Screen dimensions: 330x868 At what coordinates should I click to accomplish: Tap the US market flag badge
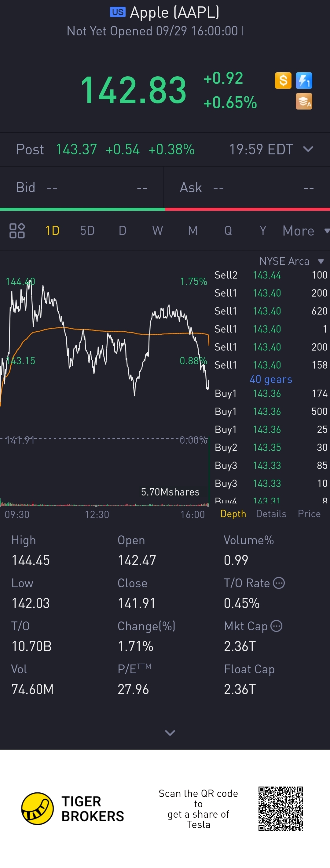118,12
